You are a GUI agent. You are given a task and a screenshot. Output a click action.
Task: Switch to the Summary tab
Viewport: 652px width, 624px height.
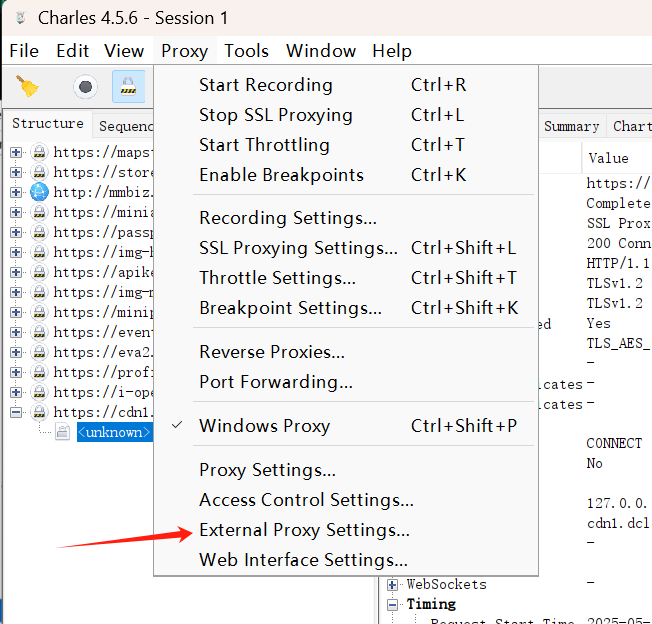pyautogui.click(x=571, y=126)
